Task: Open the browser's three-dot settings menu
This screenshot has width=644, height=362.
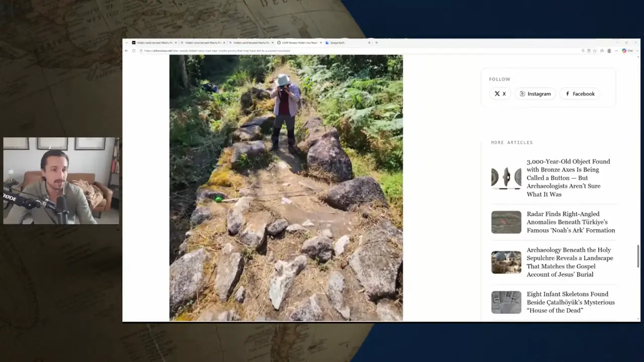Action: [616, 51]
